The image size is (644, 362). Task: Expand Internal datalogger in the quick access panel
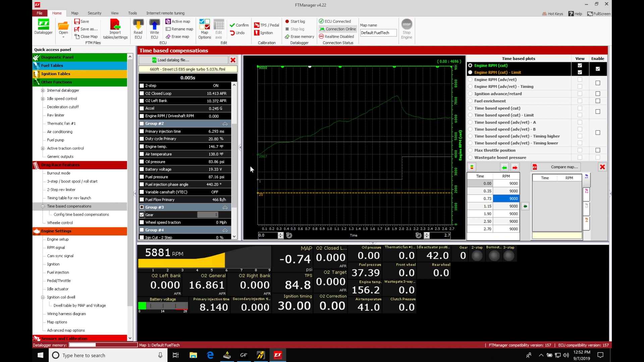point(43,90)
